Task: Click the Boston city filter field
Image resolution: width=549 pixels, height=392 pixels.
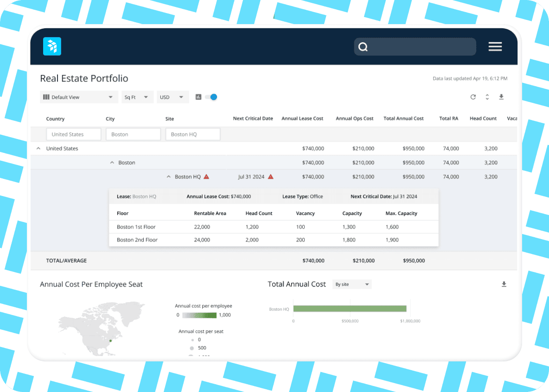Action: click(x=133, y=134)
